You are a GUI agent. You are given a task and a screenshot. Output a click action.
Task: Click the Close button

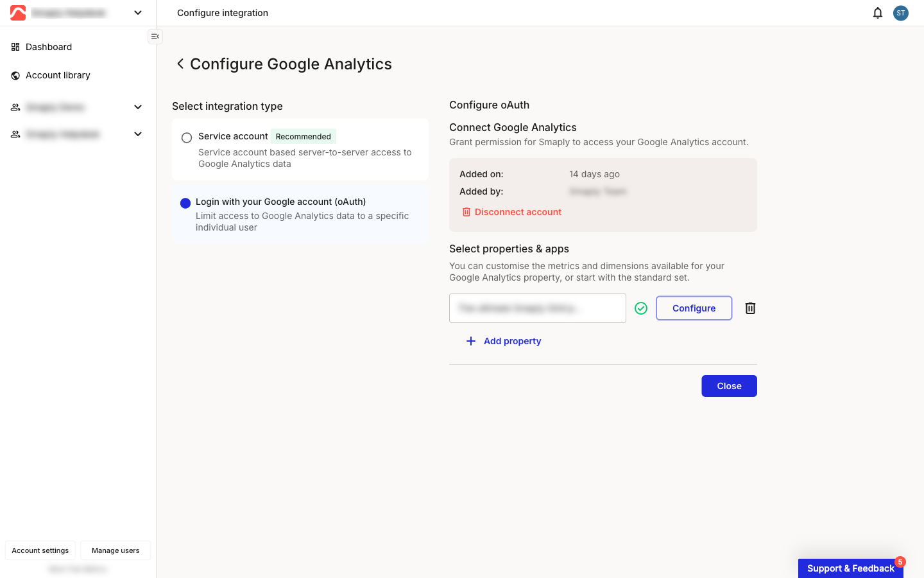(729, 386)
